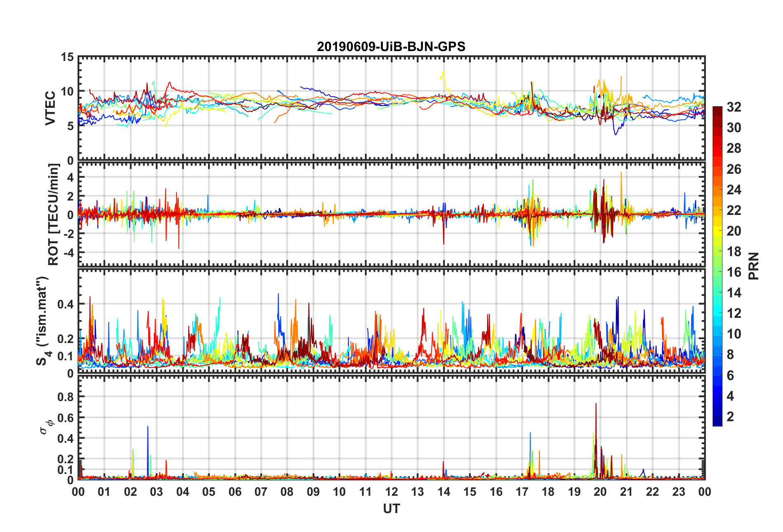Select hour label 06 on UT axis
Viewport: 783px width, 532px height.
[235, 492]
